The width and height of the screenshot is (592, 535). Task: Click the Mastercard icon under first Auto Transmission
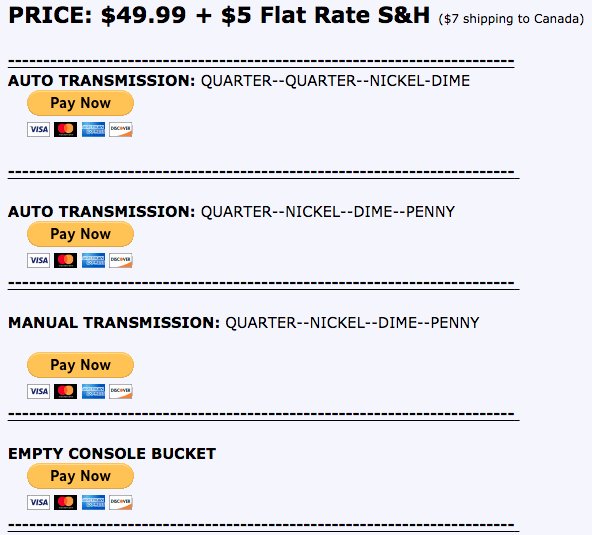65,129
